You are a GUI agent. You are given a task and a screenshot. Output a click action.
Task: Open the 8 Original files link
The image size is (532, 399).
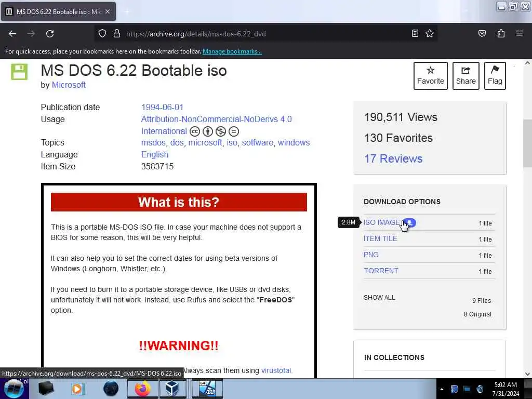(477, 314)
